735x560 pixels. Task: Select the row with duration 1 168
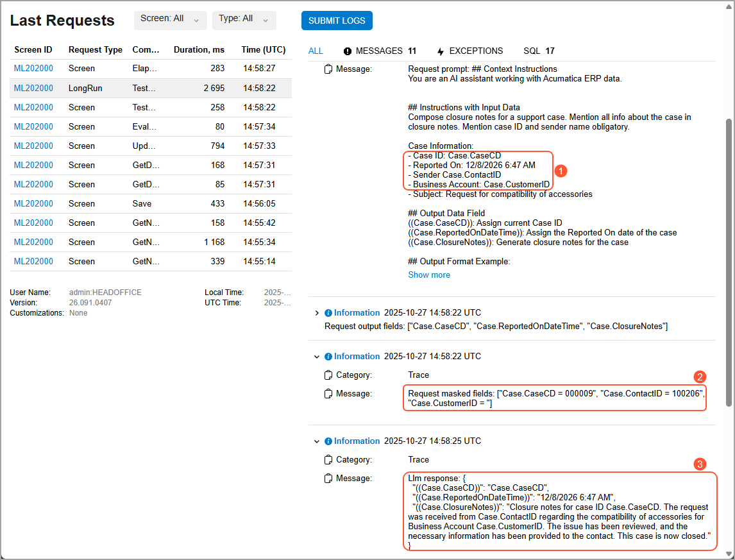[151, 242]
